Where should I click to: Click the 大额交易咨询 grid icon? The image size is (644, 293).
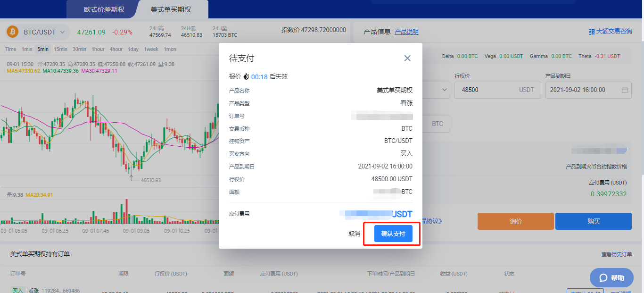(591, 32)
